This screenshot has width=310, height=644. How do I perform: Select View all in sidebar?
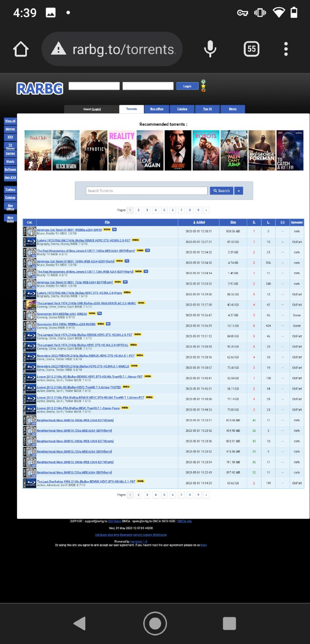point(10,121)
